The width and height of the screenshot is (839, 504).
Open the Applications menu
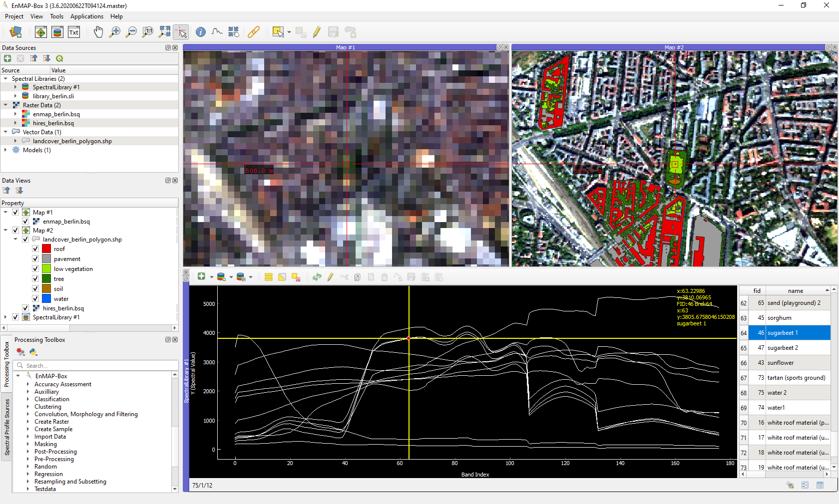coord(86,16)
